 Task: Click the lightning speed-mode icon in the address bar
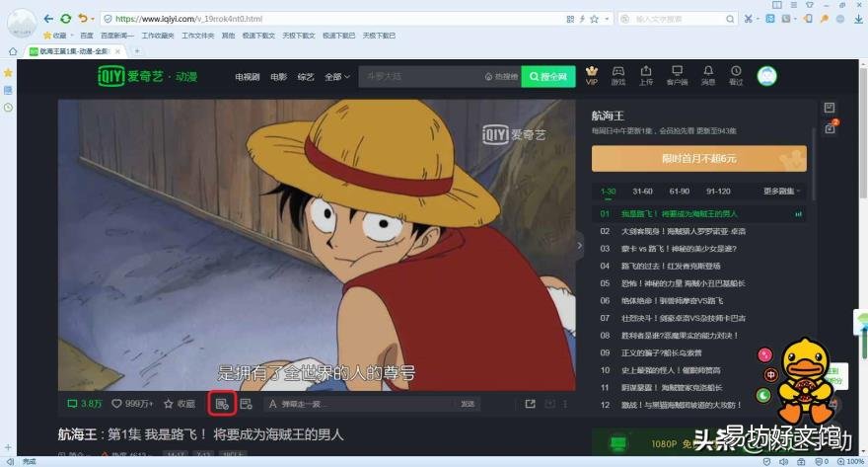[582, 19]
